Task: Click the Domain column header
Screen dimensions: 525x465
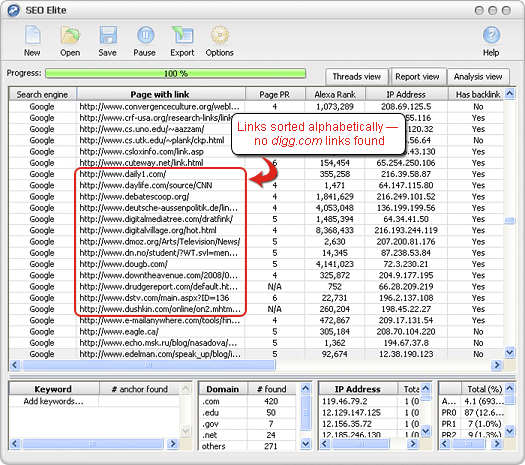Action: click(223, 389)
